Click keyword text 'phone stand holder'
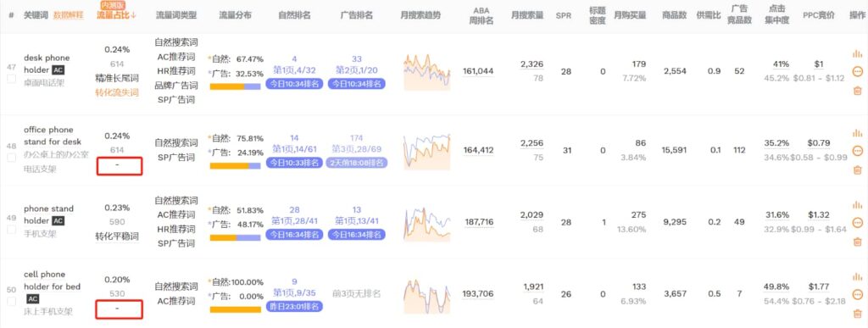 click(x=48, y=214)
